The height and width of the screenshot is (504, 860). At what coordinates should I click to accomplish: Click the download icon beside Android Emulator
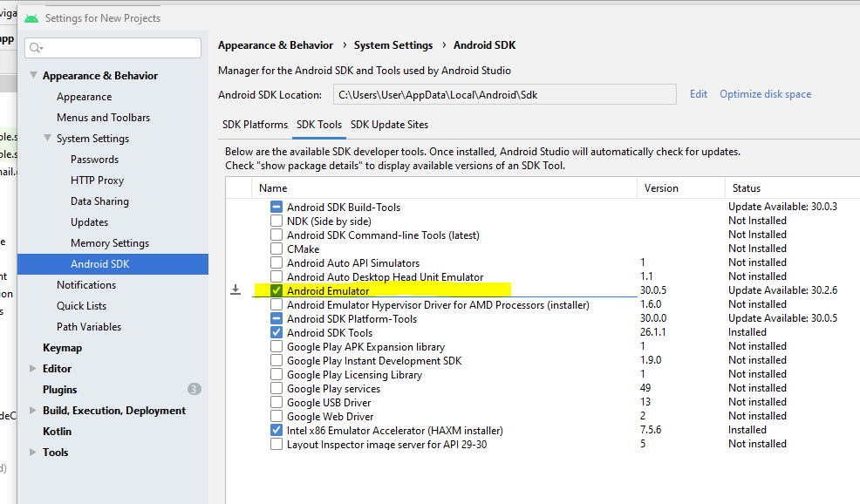[235, 289]
